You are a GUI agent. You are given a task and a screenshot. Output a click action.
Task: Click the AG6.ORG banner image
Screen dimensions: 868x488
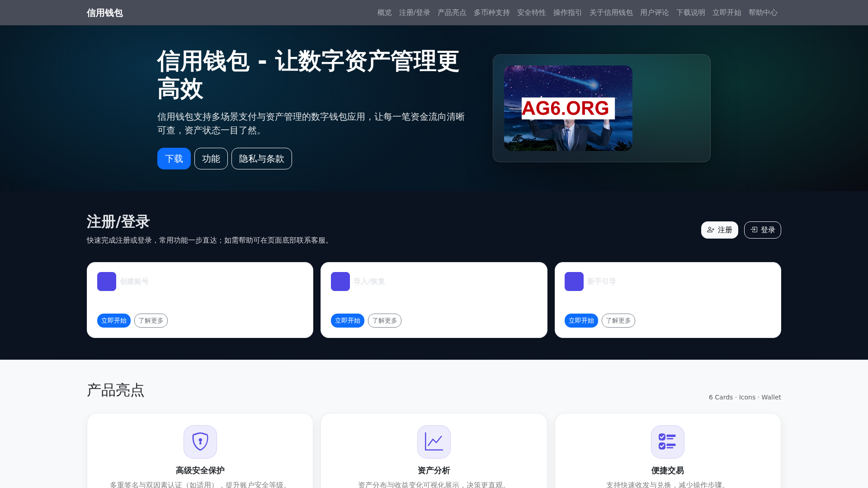tap(568, 108)
